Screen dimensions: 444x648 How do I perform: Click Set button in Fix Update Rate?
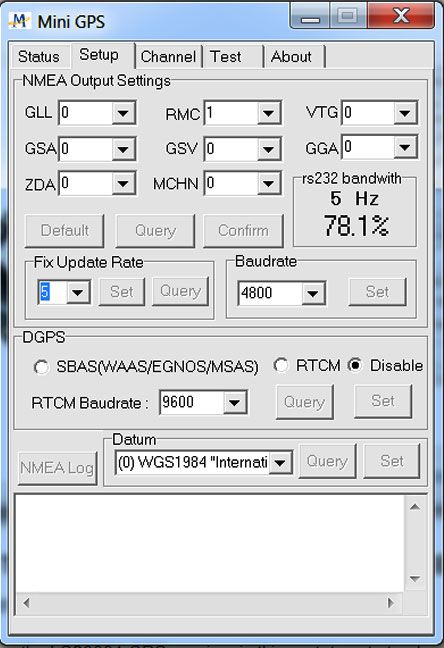point(122,292)
